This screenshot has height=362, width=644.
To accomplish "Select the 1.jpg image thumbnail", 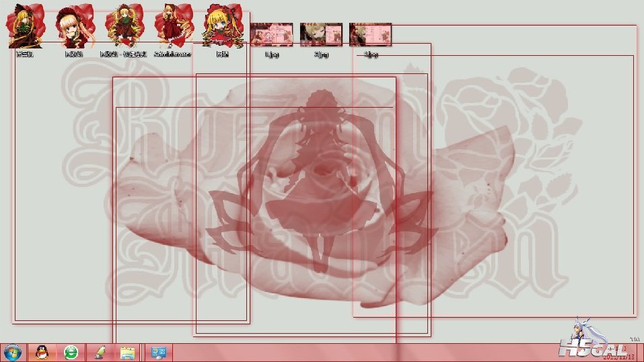I will click(271, 34).
